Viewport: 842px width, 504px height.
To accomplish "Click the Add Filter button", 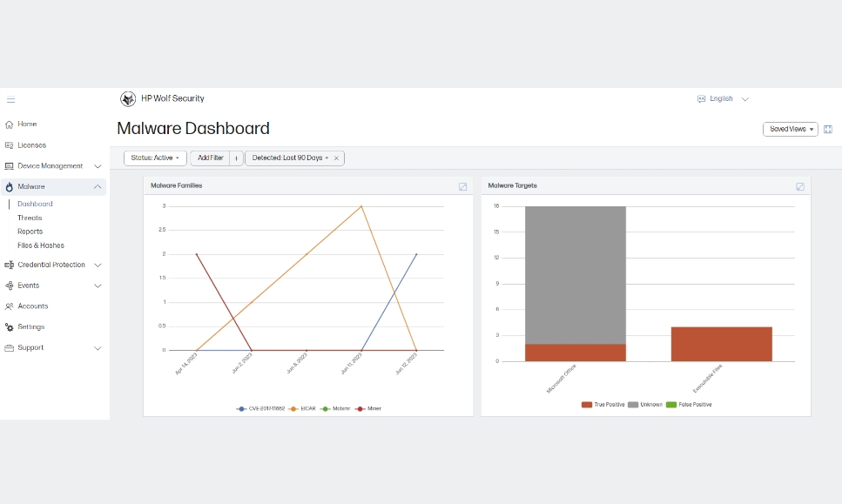I will click(x=210, y=158).
